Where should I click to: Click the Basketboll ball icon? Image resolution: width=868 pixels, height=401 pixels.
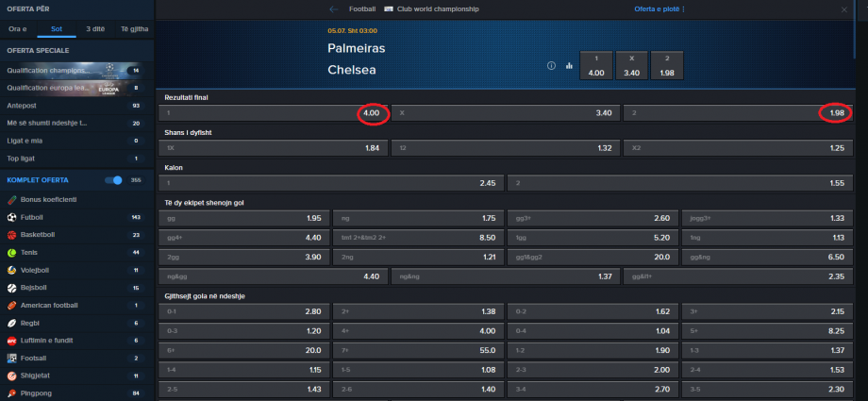[x=11, y=235]
